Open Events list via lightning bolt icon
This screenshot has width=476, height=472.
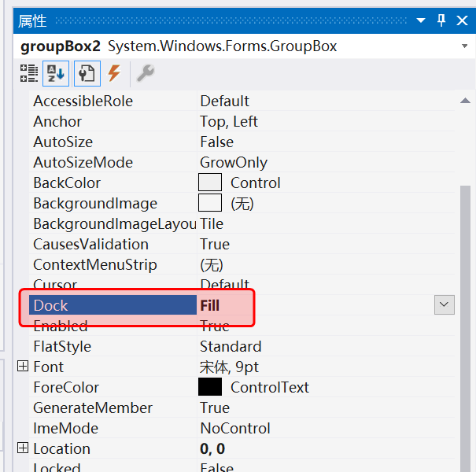pos(115,74)
